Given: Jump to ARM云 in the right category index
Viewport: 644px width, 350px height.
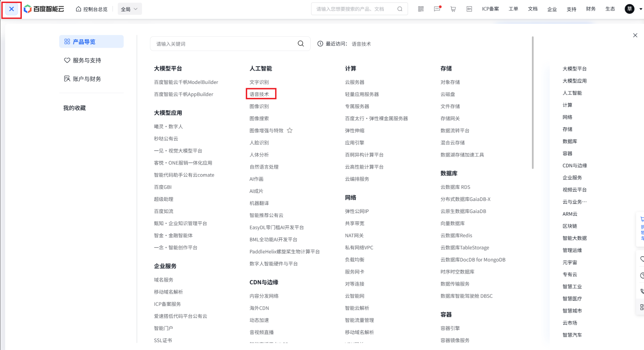Looking at the screenshot, I should pyautogui.click(x=570, y=214).
